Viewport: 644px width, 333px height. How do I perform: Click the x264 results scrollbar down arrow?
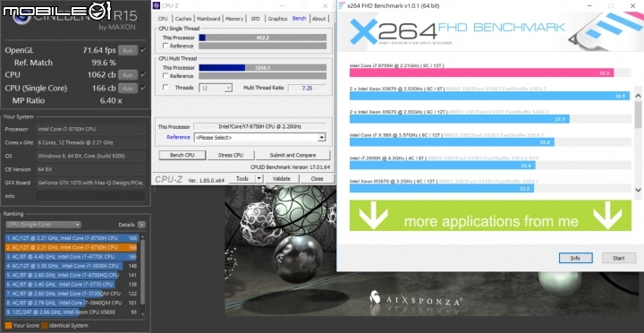click(638, 190)
